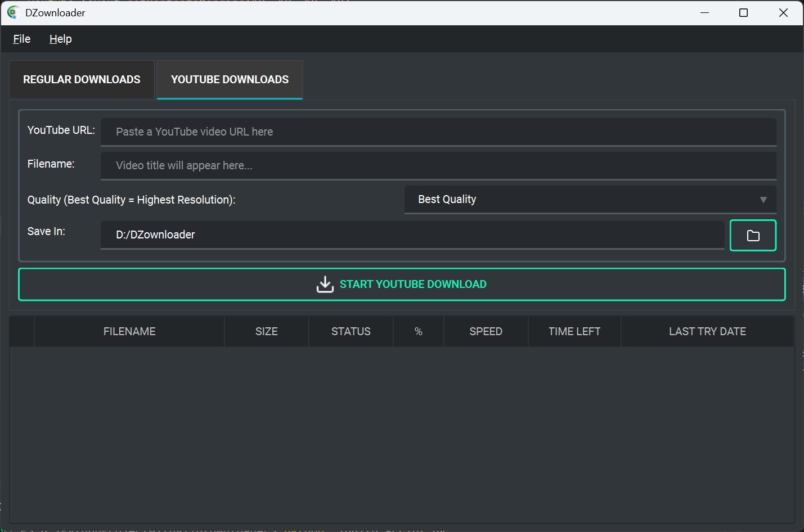Close the DZownloader window
Viewport: 804px width, 532px height.
point(783,12)
